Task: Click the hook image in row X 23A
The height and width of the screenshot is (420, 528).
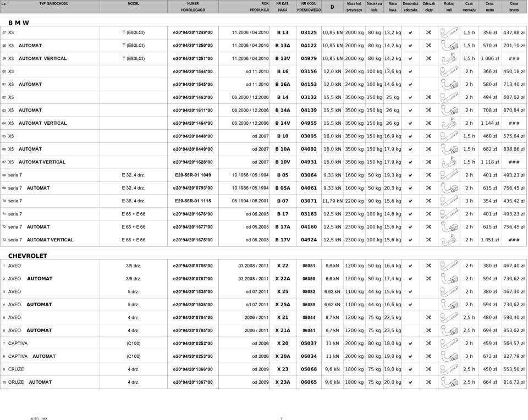Action: click(449, 382)
